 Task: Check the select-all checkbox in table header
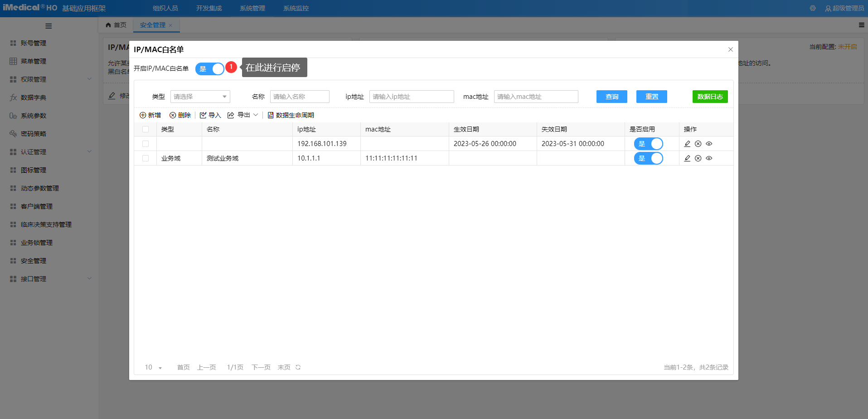(x=145, y=129)
